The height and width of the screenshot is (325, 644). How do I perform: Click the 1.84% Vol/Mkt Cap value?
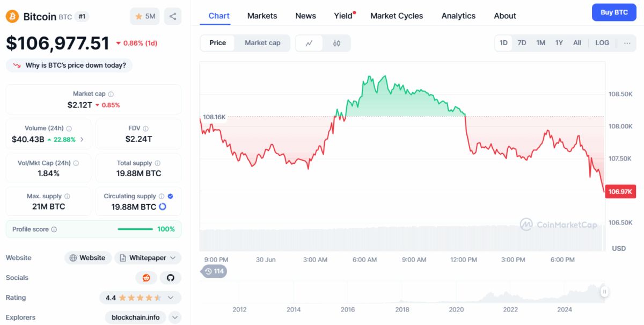pyautogui.click(x=48, y=174)
